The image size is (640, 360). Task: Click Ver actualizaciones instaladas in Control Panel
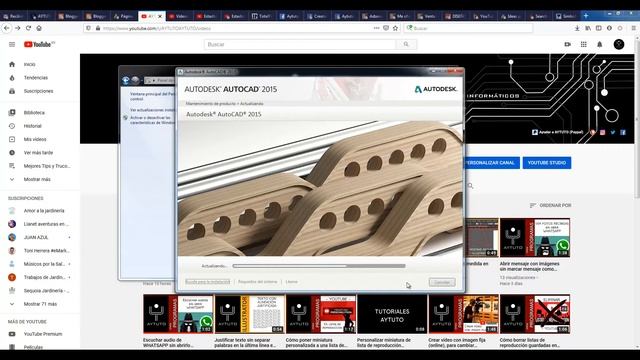point(153,110)
